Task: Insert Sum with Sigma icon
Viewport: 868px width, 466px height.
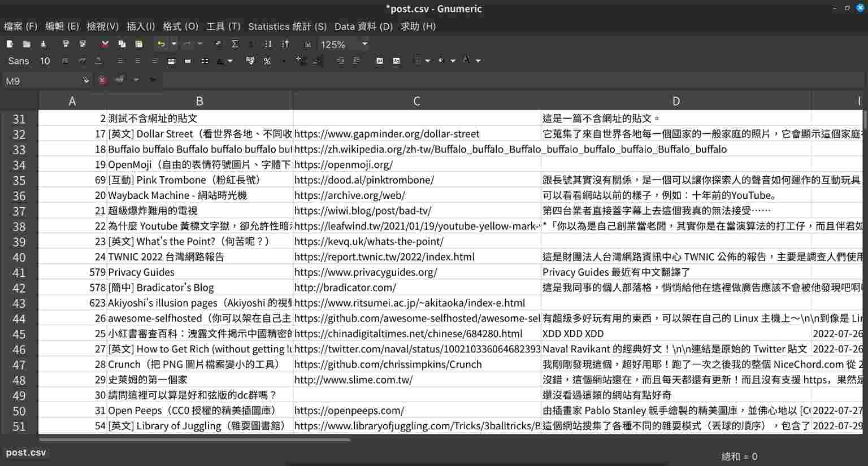Action: point(235,44)
